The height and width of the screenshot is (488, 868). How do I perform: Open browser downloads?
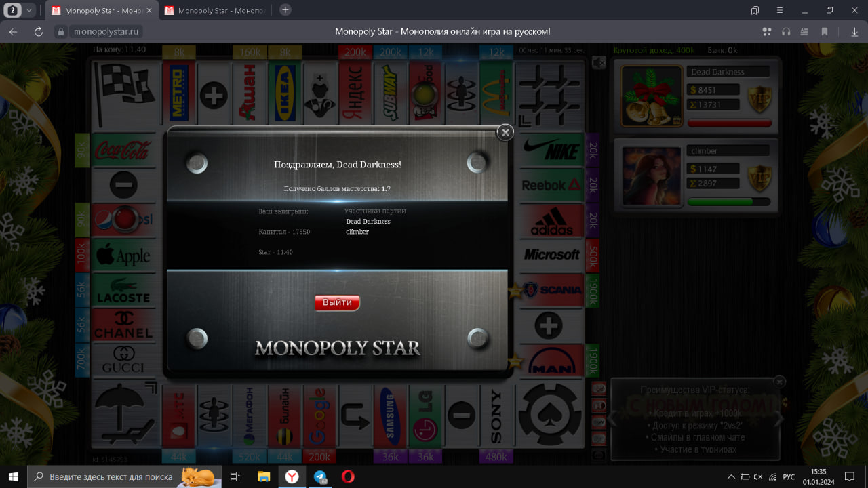(854, 31)
